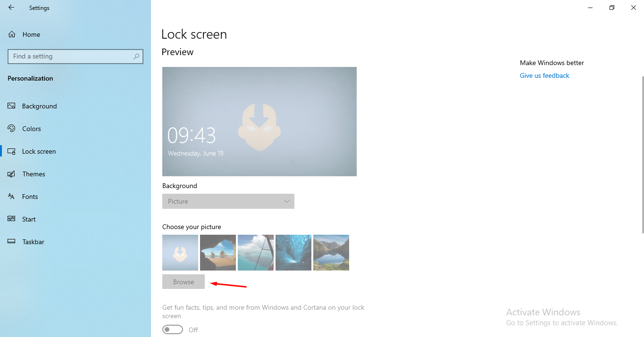Select the Start icon in sidebar
Screen dimensions: 644x337
12,219
